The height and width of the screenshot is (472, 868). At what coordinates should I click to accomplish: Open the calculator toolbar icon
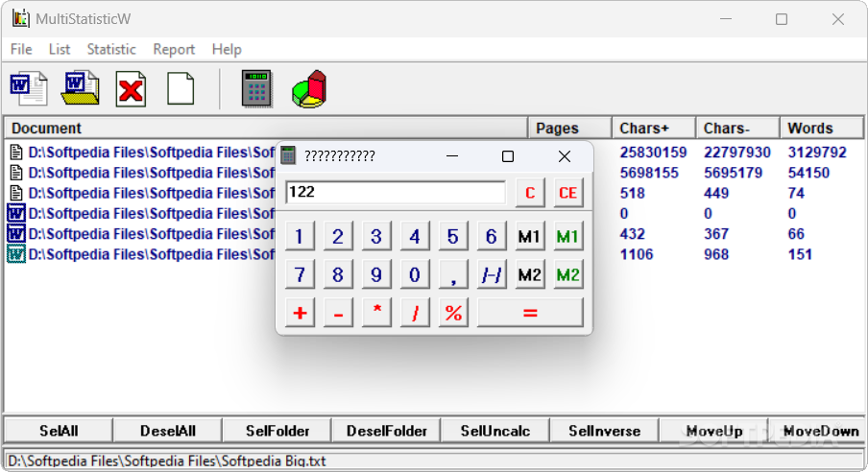[x=256, y=88]
